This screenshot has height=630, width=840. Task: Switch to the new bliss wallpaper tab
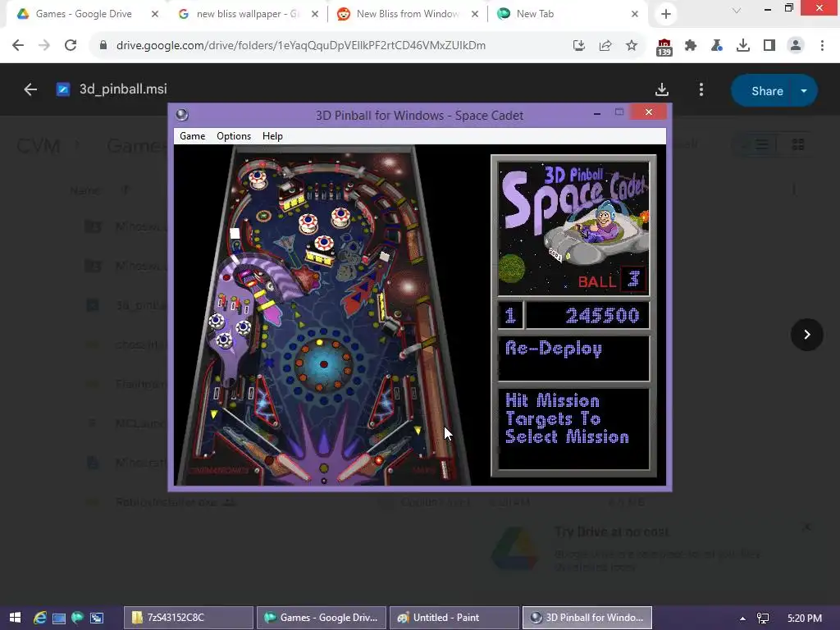pyautogui.click(x=248, y=14)
